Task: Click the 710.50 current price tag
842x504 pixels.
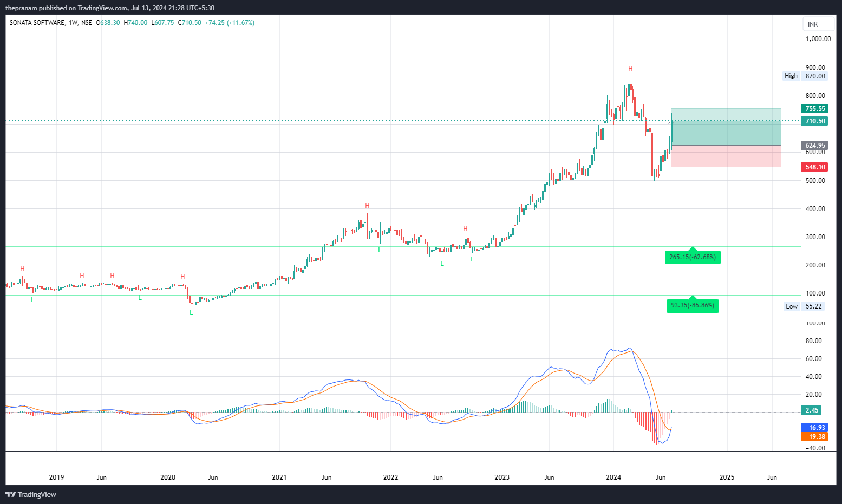Action: point(814,121)
